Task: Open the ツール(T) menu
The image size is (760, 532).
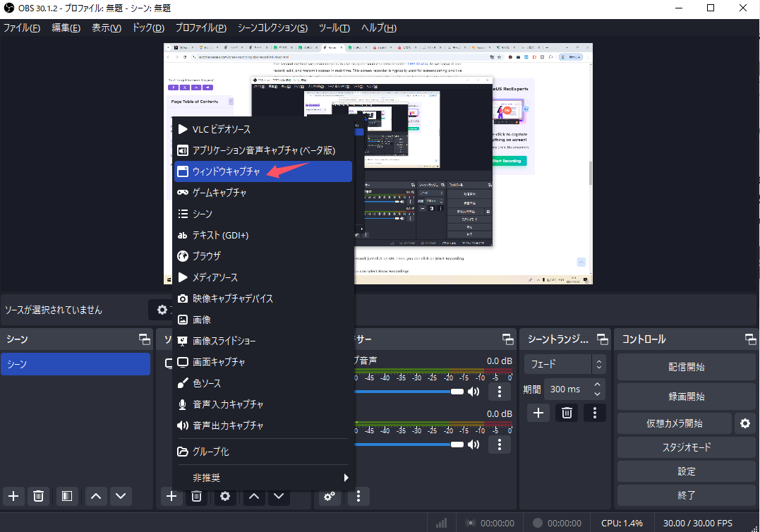Action: pos(334,28)
